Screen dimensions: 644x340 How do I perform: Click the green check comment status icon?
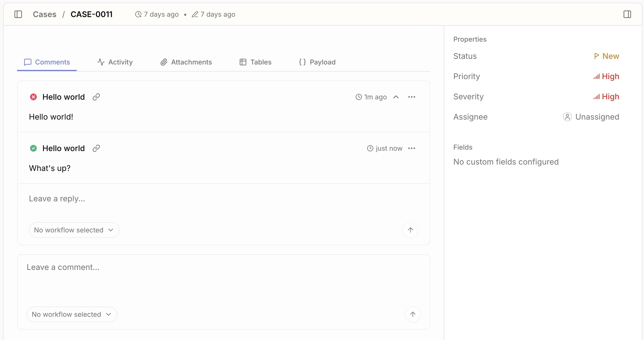pyautogui.click(x=33, y=148)
